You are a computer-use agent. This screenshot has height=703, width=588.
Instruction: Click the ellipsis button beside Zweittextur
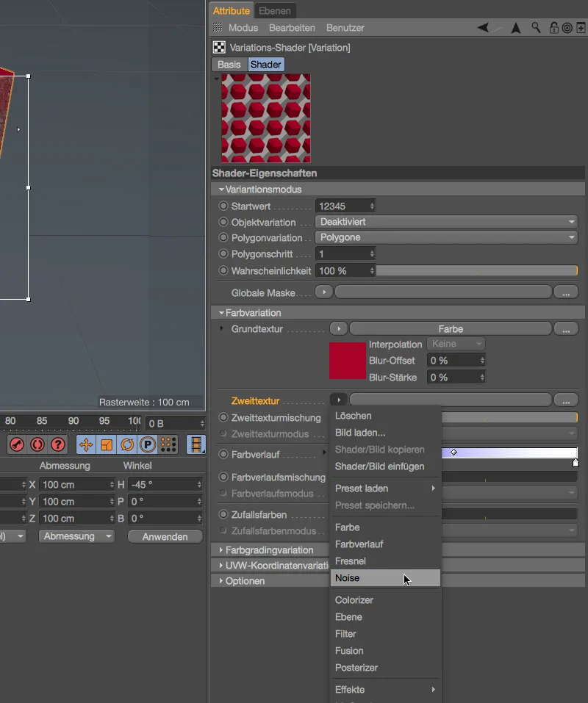click(x=566, y=400)
